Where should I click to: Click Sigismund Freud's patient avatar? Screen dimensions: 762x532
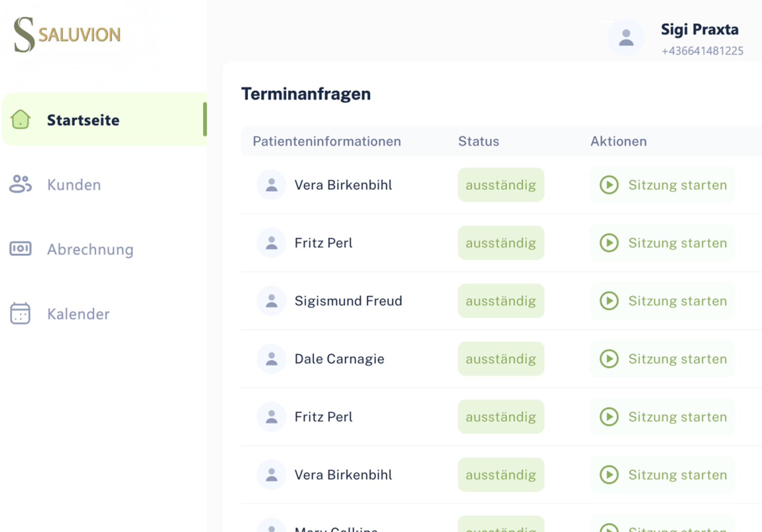[x=271, y=301]
